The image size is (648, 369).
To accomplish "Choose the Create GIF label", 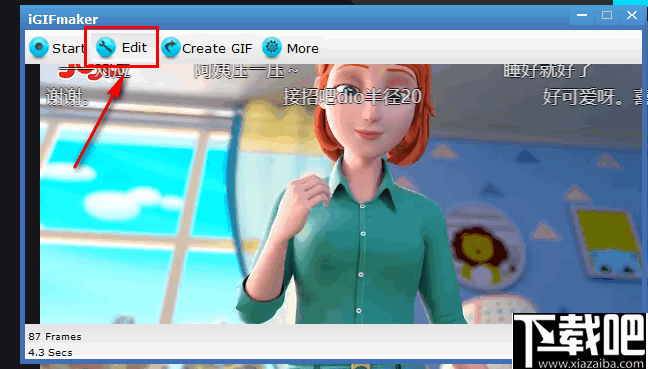I will 217,48.
